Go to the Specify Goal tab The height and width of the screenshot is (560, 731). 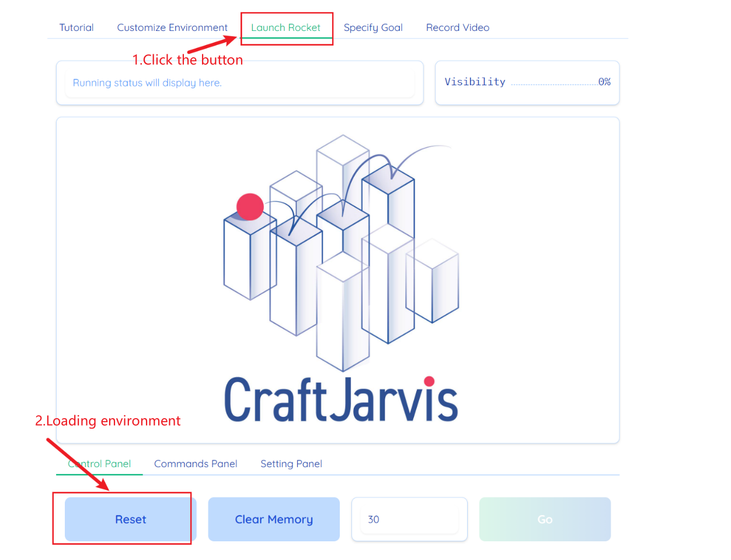[x=373, y=27]
